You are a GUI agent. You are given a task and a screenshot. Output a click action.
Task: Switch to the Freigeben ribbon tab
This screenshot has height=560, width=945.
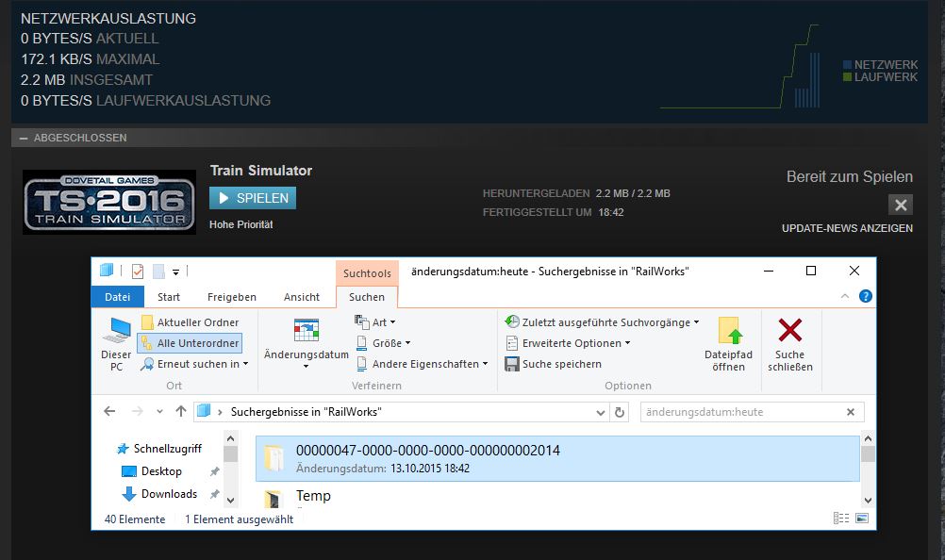coord(231,297)
